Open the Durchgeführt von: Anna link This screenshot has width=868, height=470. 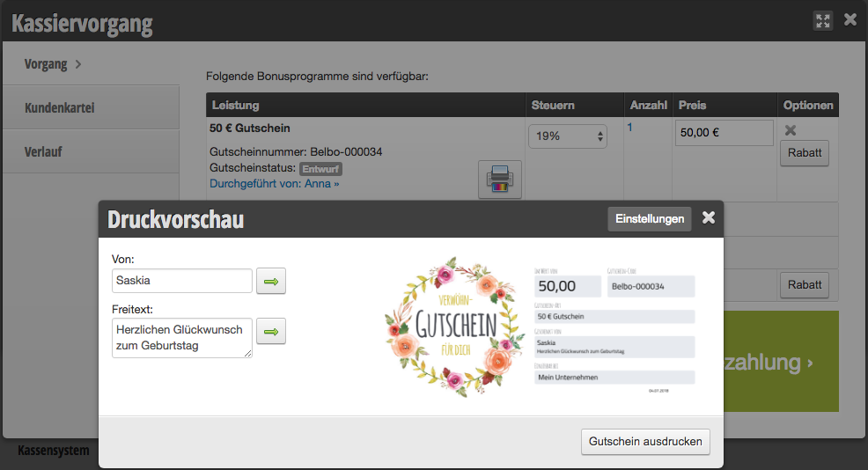(274, 184)
